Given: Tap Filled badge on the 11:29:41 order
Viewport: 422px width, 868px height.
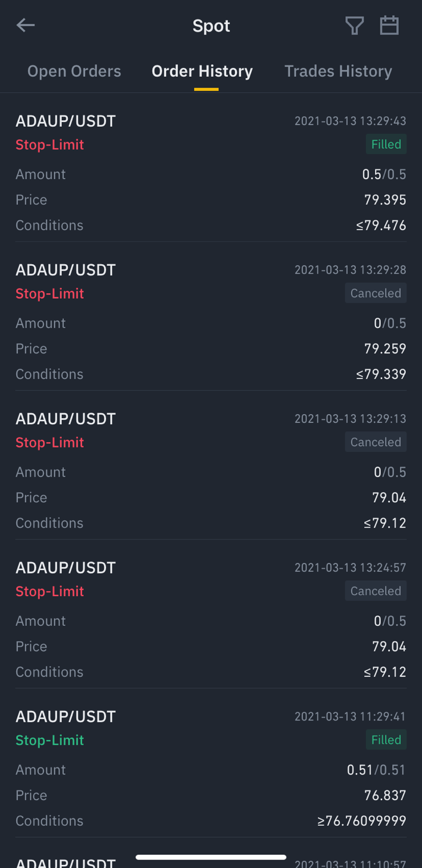Looking at the screenshot, I should [x=386, y=739].
